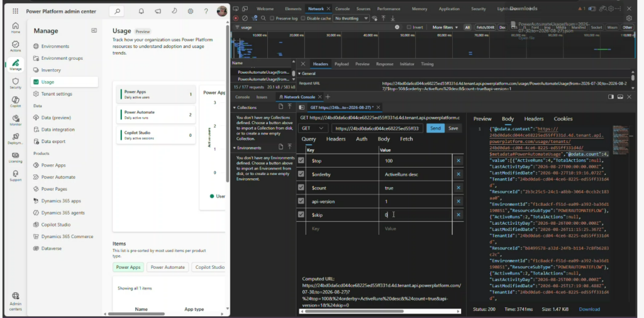Save the request
This screenshot has height=318, width=644.
(453, 128)
